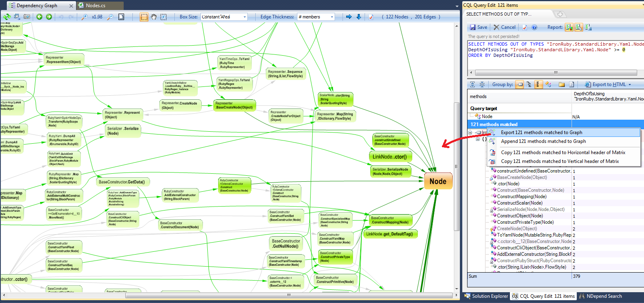Select the 121 methods matched header row

pos(556,124)
